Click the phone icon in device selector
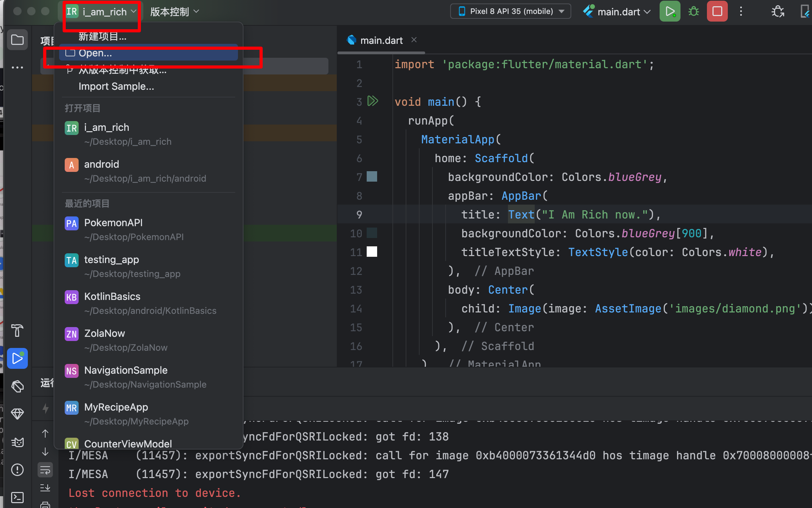 coord(462,11)
